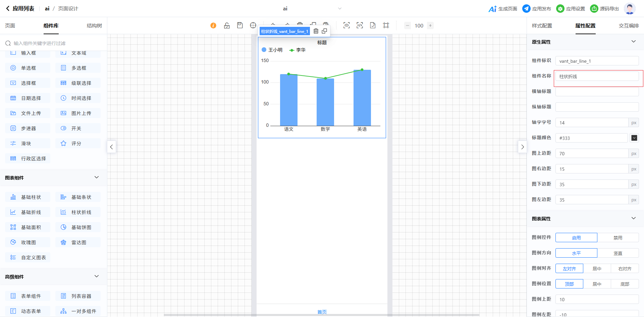Collapse the 图表组件 section

tap(97, 177)
